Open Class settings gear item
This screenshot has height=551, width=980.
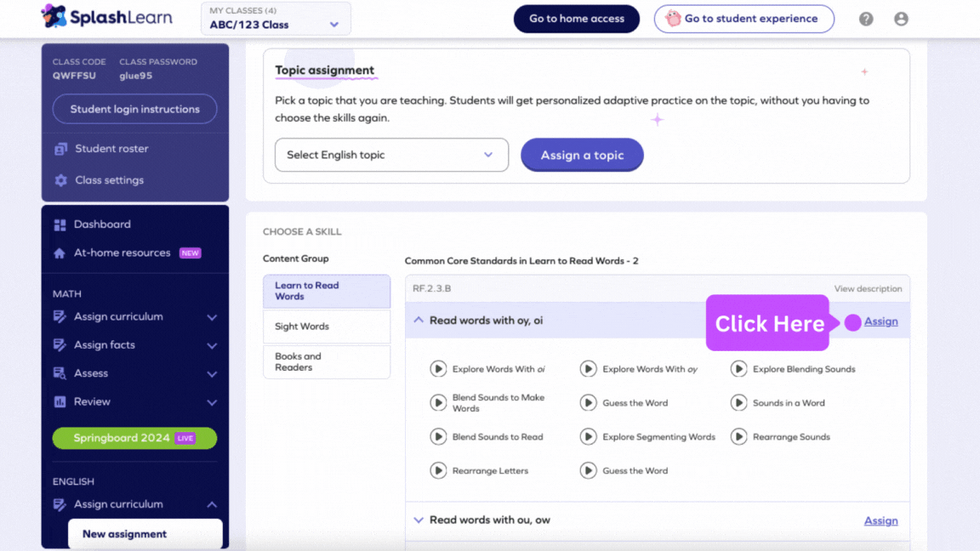pos(109,180)
